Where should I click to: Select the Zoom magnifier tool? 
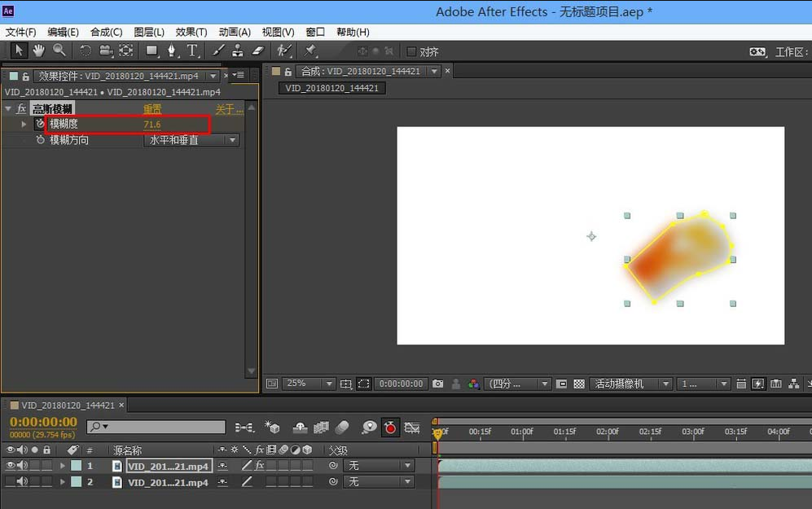point(59,50)
